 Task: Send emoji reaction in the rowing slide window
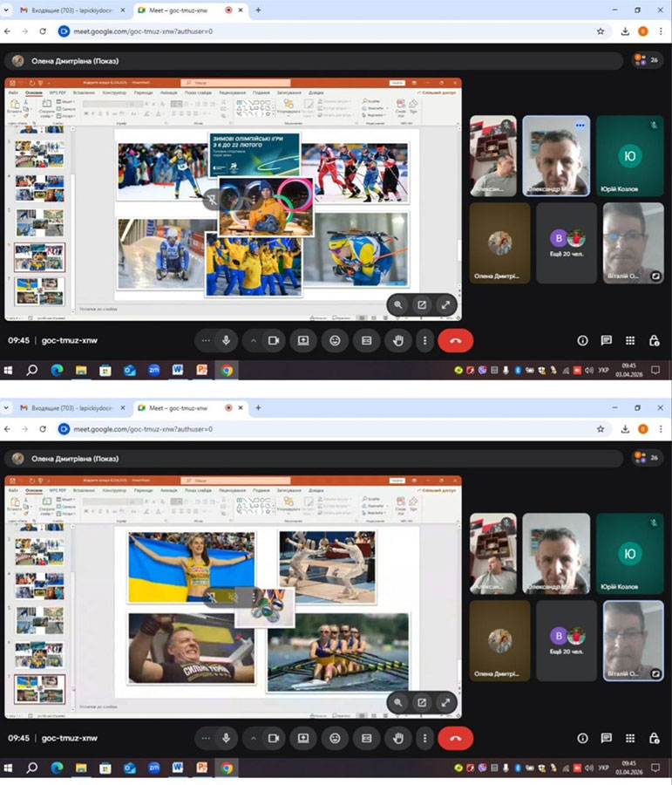tap(335, 738)
